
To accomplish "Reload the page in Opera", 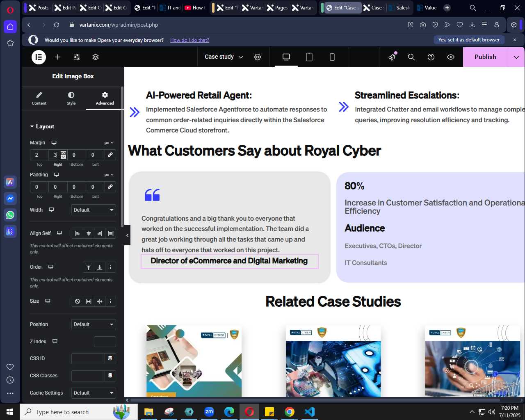I will coord(57,25).
